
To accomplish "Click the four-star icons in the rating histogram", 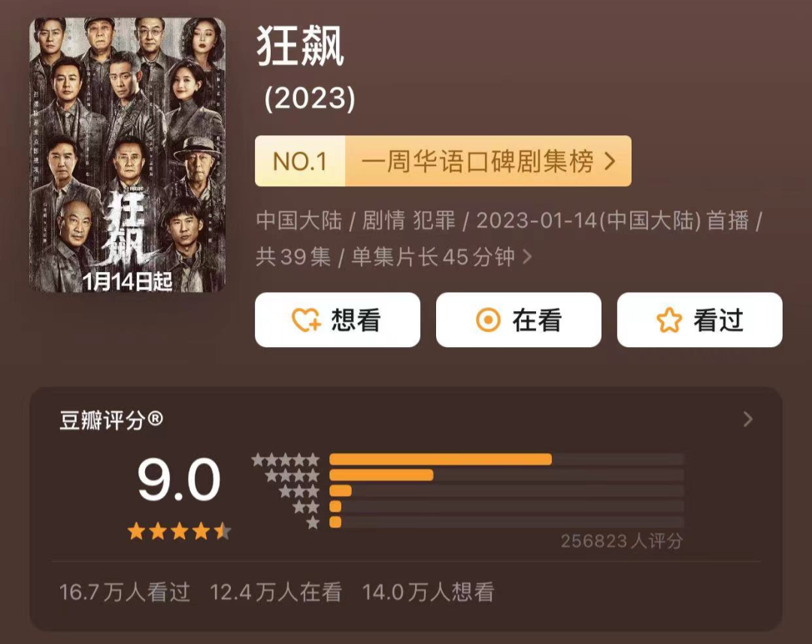I will (x=292, y=475).
